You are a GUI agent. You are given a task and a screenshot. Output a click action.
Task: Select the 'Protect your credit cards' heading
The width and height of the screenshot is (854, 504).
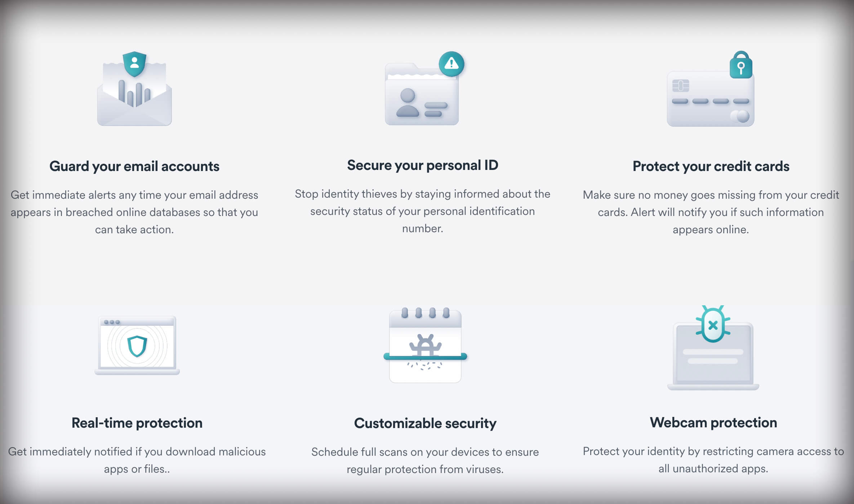coord(711,166)
